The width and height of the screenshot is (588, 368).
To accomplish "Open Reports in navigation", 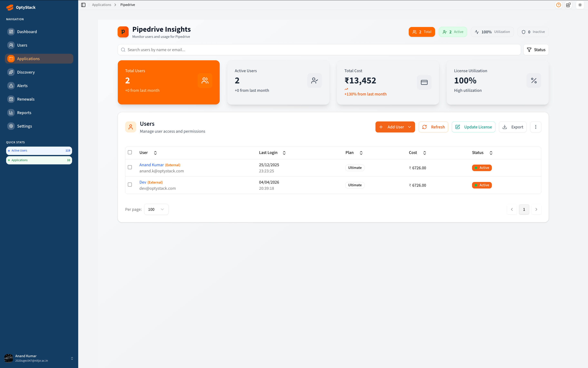I will pyautogui.click(x=39, y=113).
